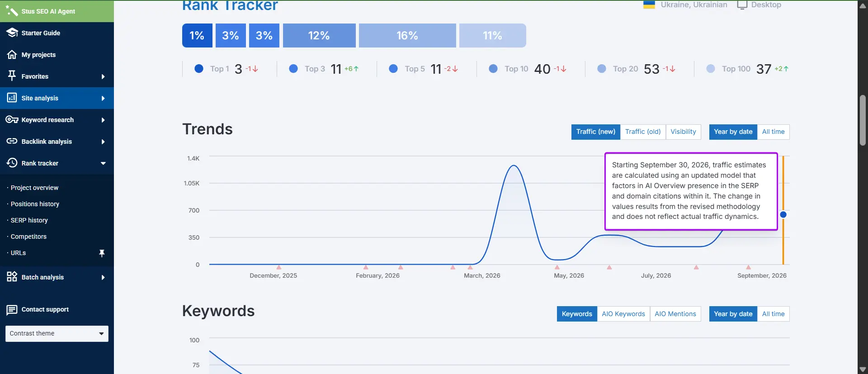Open the Starter Guide graduation cap icon
The height and width of the screenshot is (374, 868).
tap(12, 33)
